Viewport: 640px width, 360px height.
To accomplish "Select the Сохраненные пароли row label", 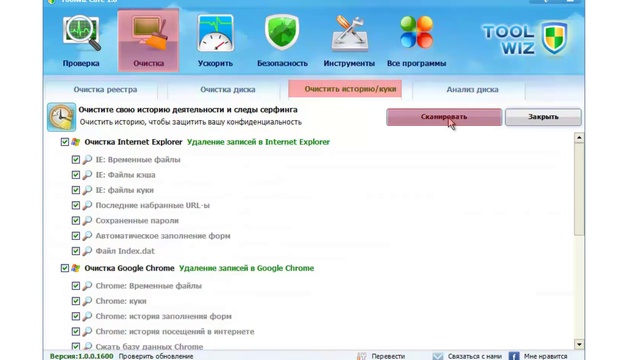I will click(x=137, y=220).
